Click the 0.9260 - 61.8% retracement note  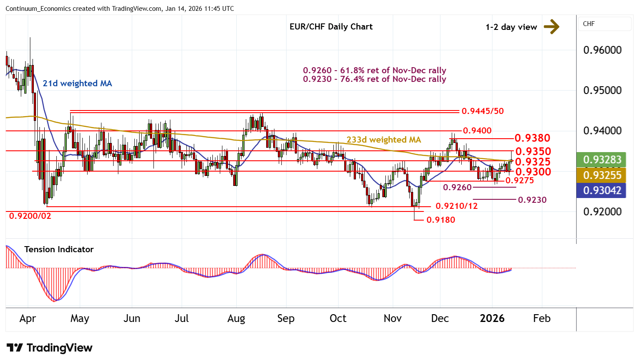[x=374, y=70]
